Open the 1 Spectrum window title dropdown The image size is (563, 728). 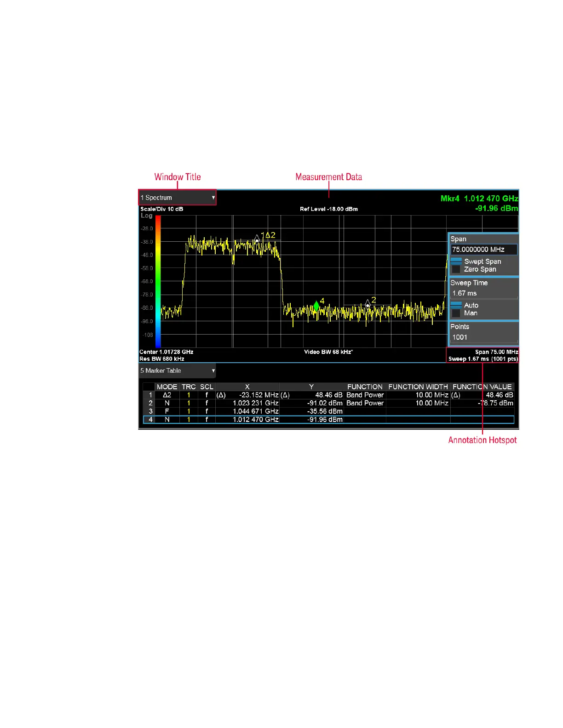click(178, 198)
